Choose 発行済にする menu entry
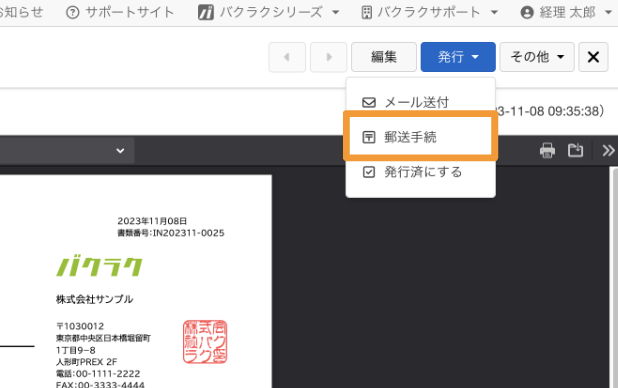This screenshot has height=388, width=618. point(421,172)
